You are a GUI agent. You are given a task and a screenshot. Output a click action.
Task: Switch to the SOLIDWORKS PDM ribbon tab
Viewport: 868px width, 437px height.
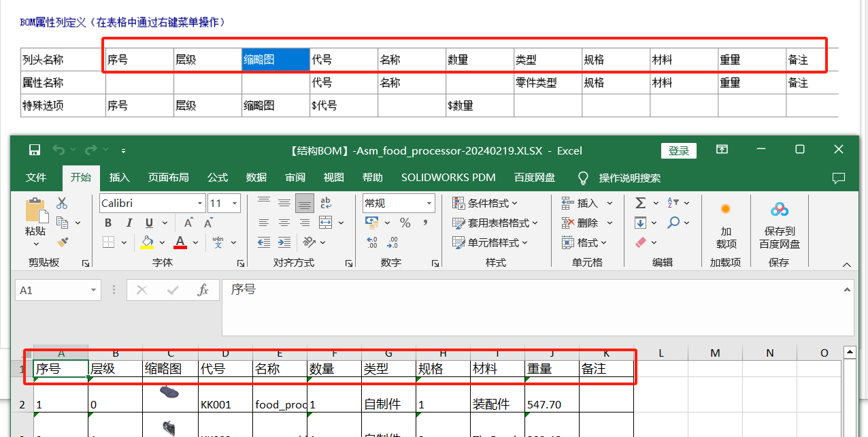click(x=448, y=178)
